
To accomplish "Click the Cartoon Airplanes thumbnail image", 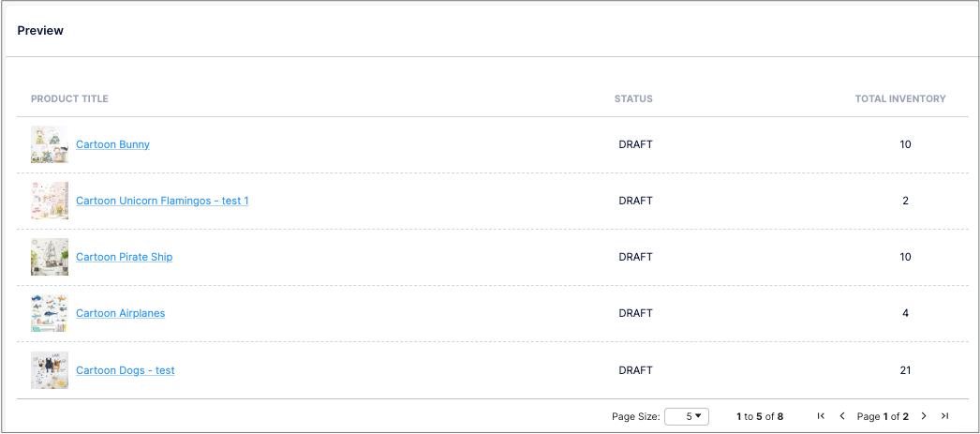I will (50, 313).
